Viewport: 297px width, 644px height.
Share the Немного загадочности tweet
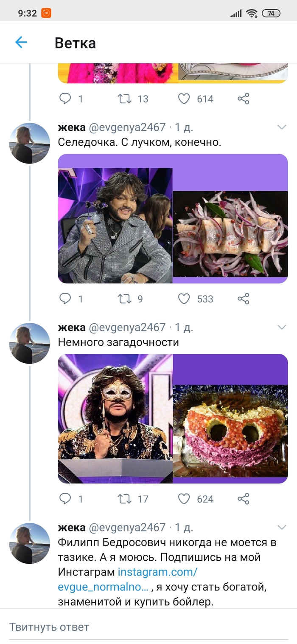point(243,499)
